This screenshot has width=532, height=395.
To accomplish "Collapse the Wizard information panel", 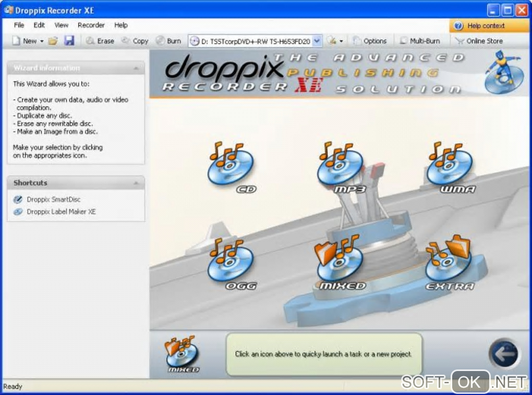I will pyautogui.click(x=136, y=68).
